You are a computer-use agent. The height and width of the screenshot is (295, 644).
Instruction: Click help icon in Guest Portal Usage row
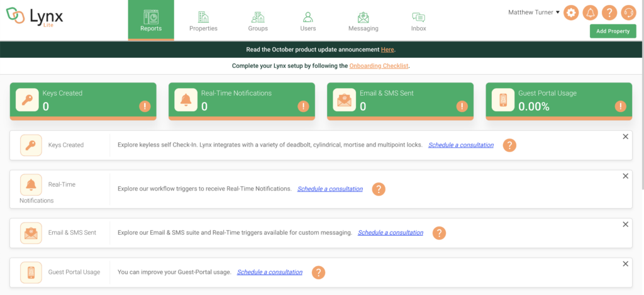318,272
